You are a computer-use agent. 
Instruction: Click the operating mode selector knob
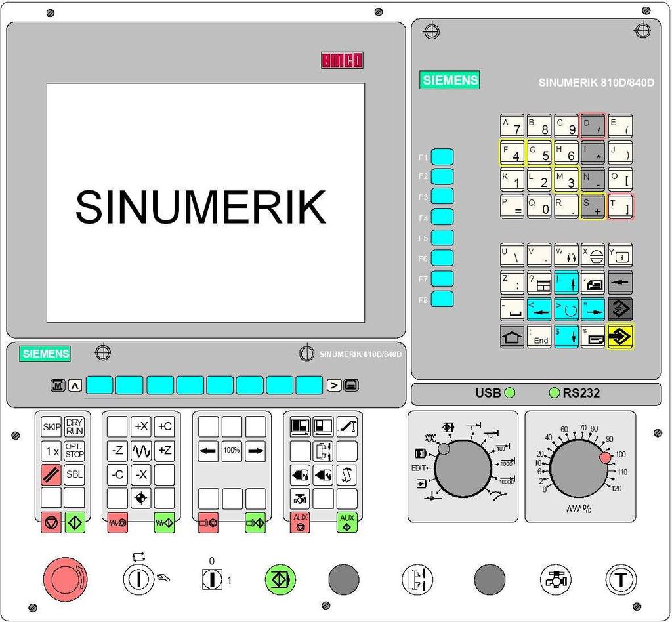pyautogui.click(x=463, y=468)
